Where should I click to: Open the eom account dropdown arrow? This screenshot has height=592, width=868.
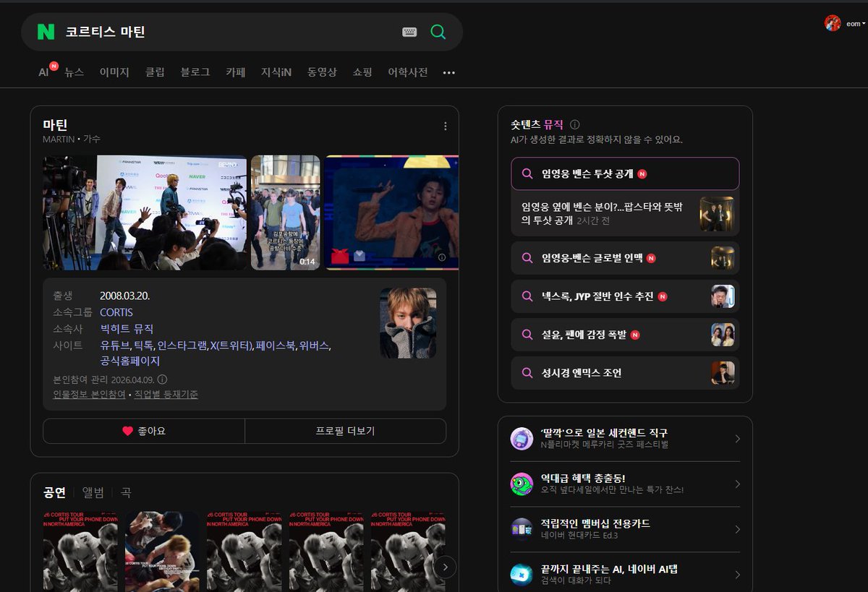coord(864,24)
